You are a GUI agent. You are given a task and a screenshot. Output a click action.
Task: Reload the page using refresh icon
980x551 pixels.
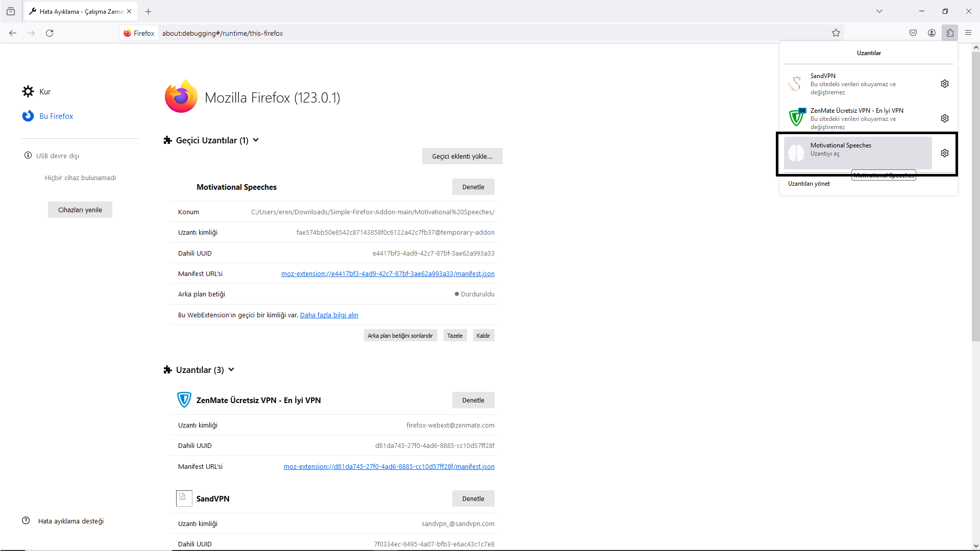click(50, 33)
